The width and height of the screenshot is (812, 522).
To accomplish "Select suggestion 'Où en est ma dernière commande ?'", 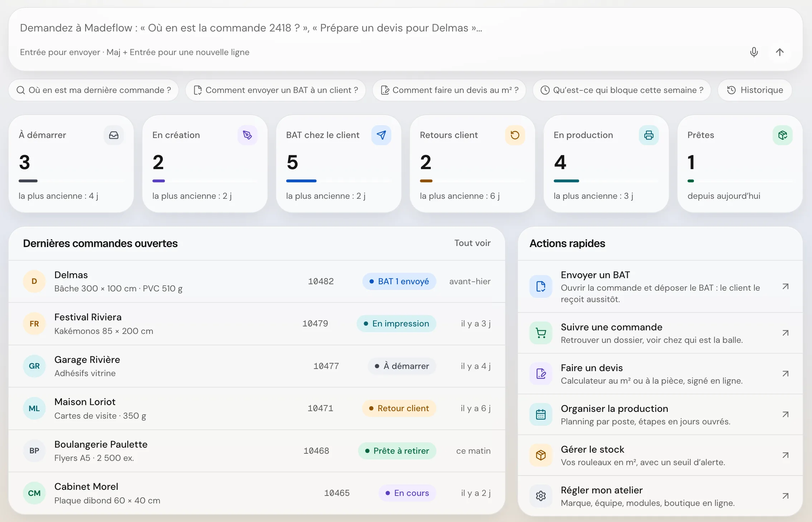I will 94,90.
